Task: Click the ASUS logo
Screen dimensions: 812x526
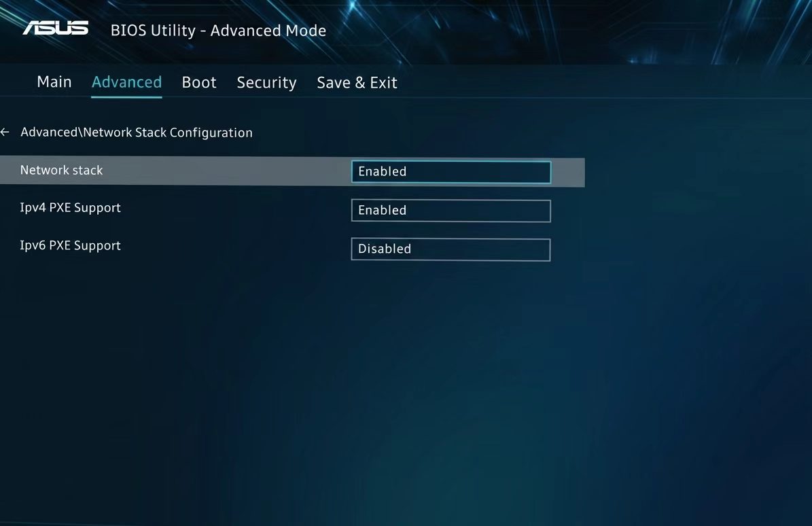Action: click(x=56, y=28)
